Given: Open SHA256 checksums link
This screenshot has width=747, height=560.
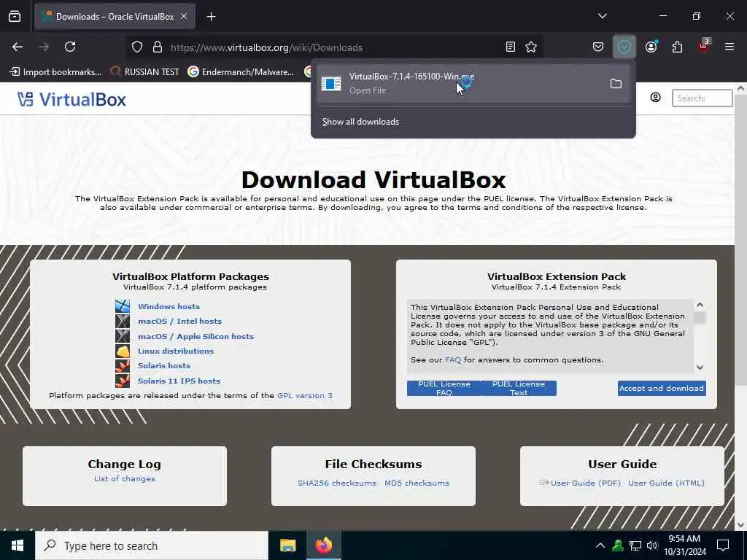Looking at the screenshot, I should [x=337, y=483].
